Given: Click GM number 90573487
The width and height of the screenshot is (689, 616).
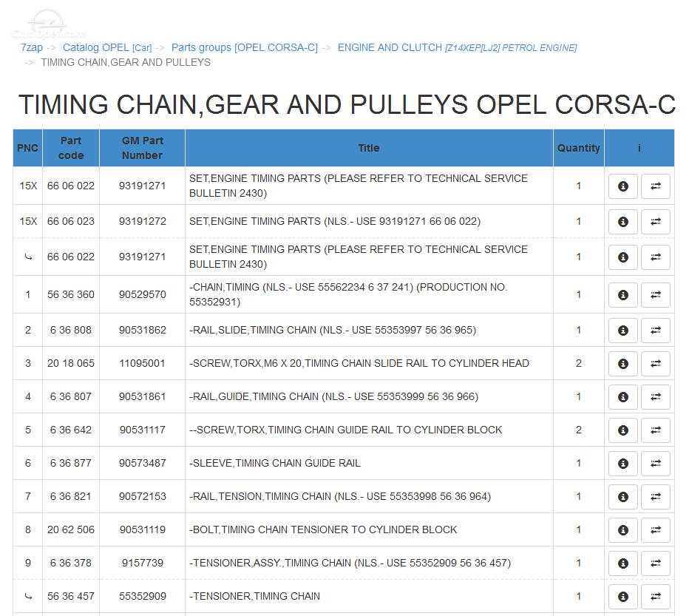Looking at the screenshot, I should click(x=143, y=463).
